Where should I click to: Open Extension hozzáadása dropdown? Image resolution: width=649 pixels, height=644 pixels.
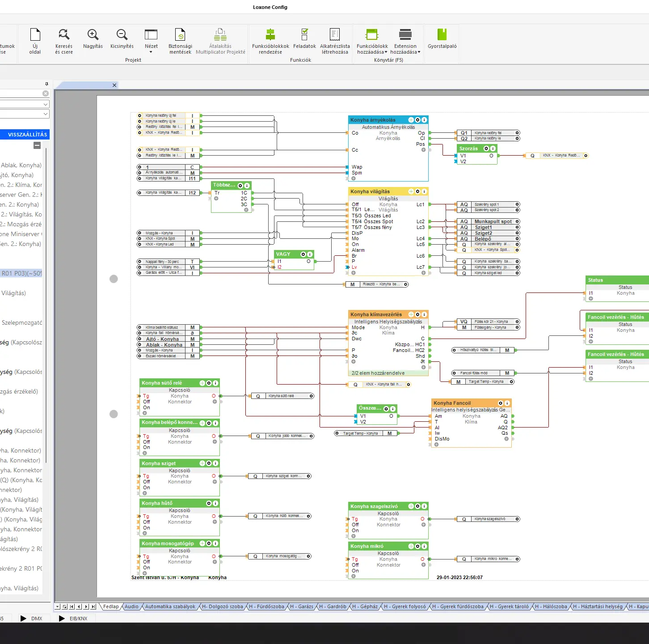pos(405,41)
